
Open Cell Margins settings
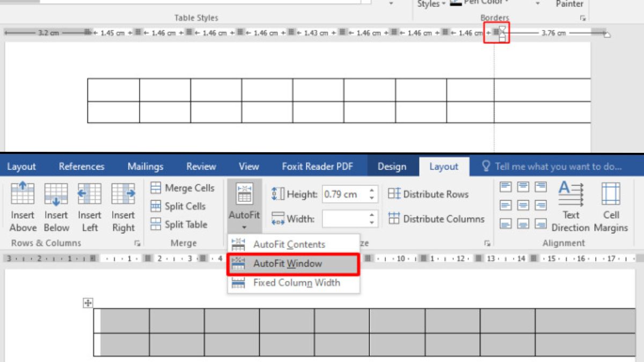click(611, 206)
